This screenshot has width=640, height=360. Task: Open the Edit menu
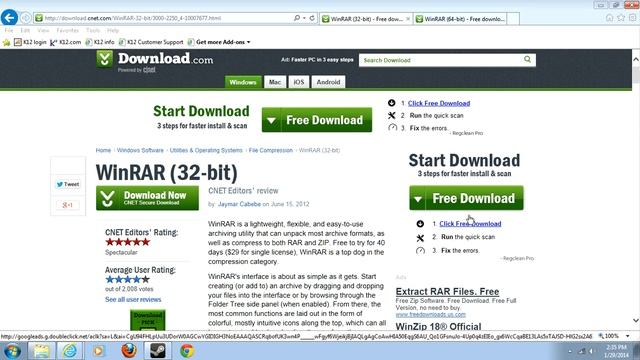tap(25, 30)
